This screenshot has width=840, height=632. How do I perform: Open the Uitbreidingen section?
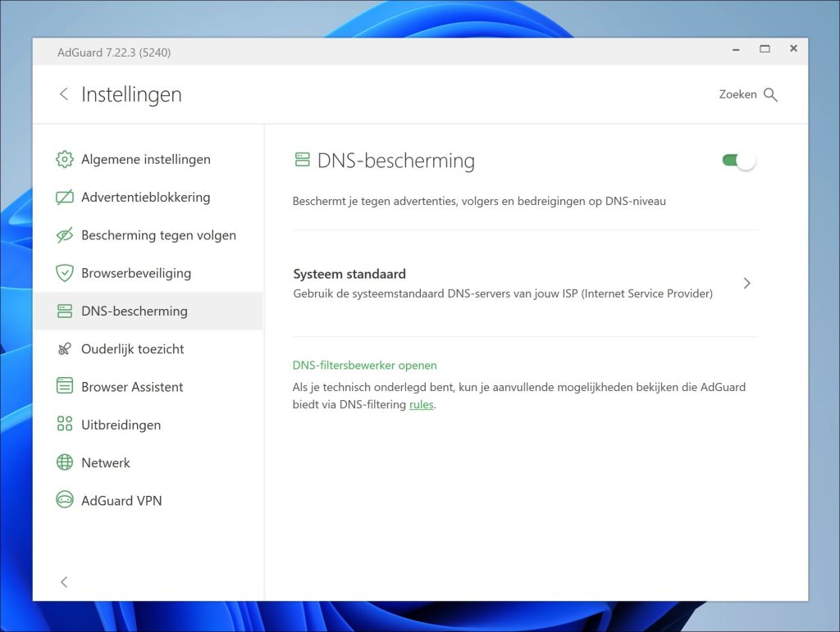tap(120, 424)
